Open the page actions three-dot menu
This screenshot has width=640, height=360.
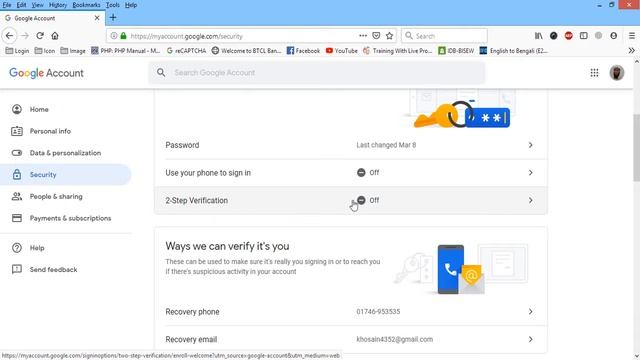[363, 36]
